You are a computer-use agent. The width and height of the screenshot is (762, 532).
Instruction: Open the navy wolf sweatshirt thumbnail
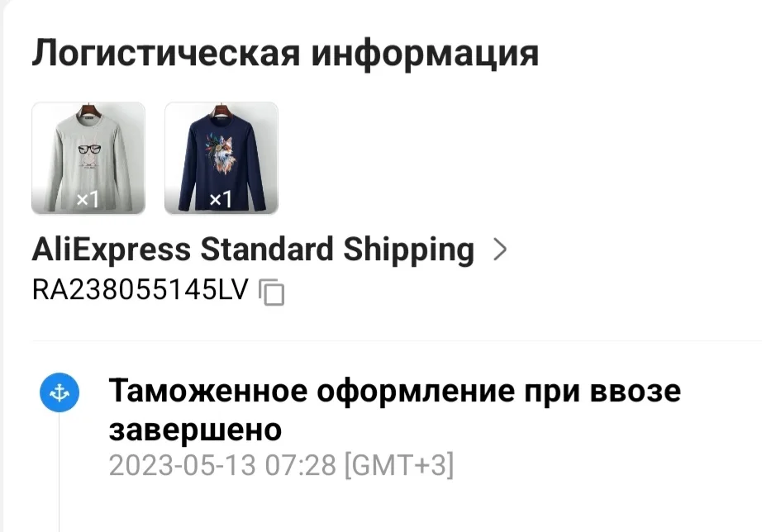tap(221, 158)
